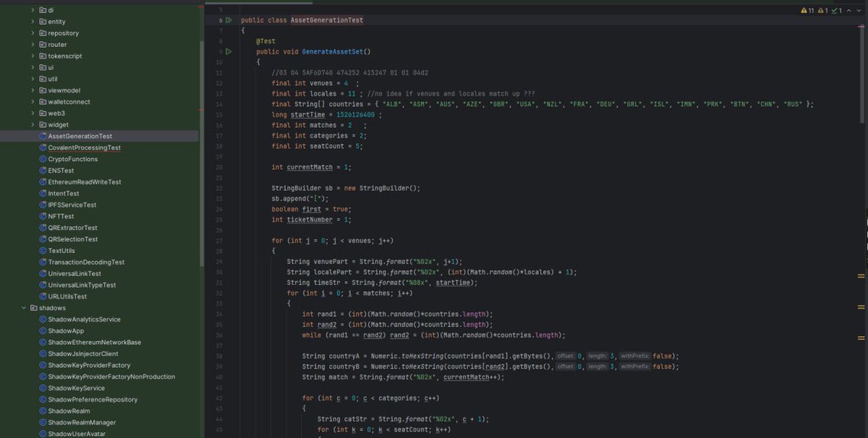The width and height of the screenshot is (868, 438).
Task: Expand the tokenscript folder
Action: pos(33,56)
